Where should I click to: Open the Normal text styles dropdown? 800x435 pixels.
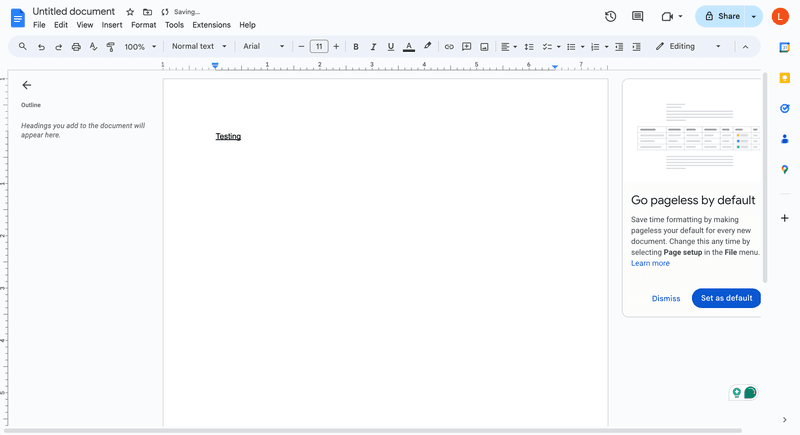(x=199, y=46)
